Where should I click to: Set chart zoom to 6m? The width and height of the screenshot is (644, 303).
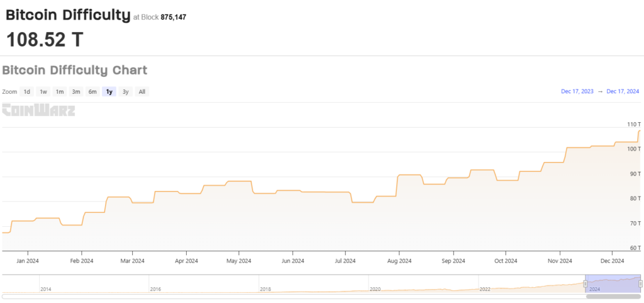pyautogui.click(x=92, y=92)
